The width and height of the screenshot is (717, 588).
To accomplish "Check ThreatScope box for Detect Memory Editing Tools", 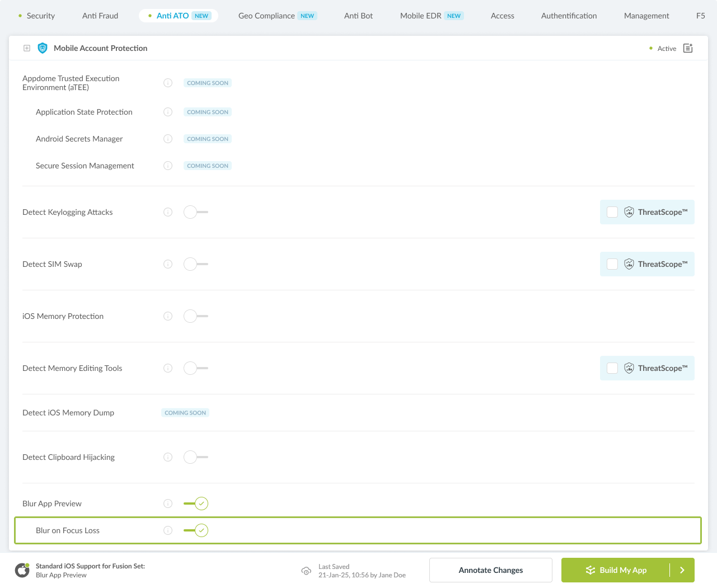I will coord(612,368).
